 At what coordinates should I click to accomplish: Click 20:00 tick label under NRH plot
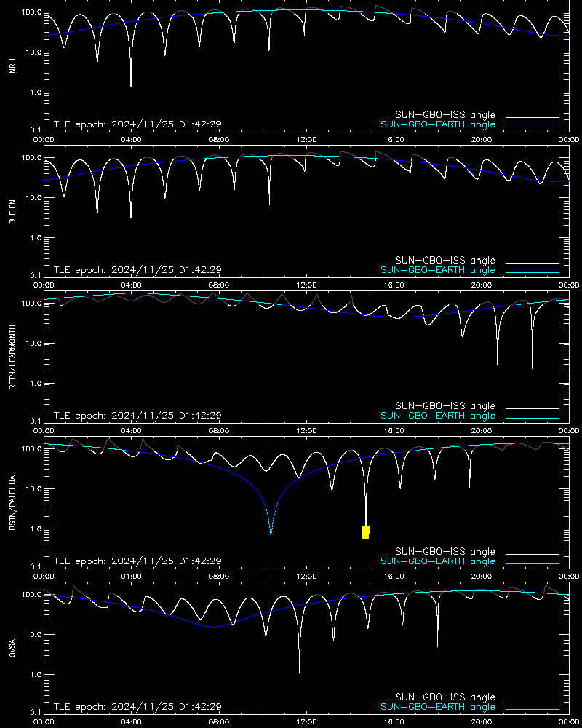click(482, 139)
